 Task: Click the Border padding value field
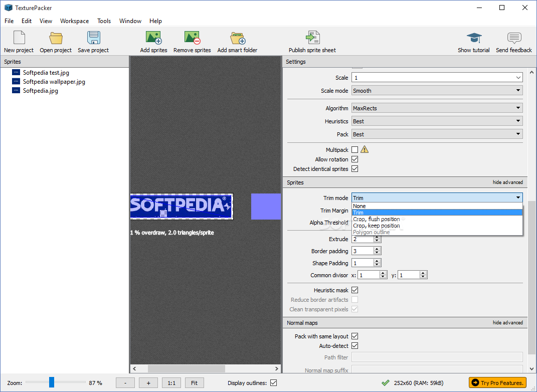pyautogui.click(x=363, y=251)
